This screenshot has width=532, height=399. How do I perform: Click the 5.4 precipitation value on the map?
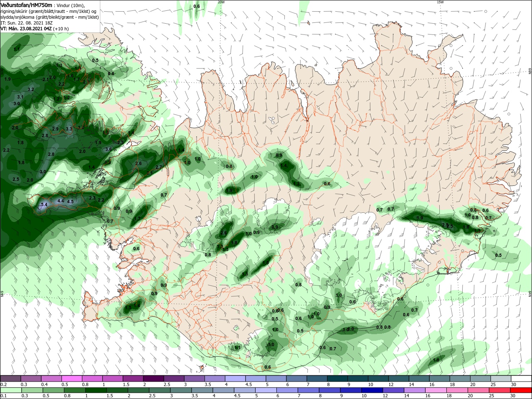[x=44, y=204]
